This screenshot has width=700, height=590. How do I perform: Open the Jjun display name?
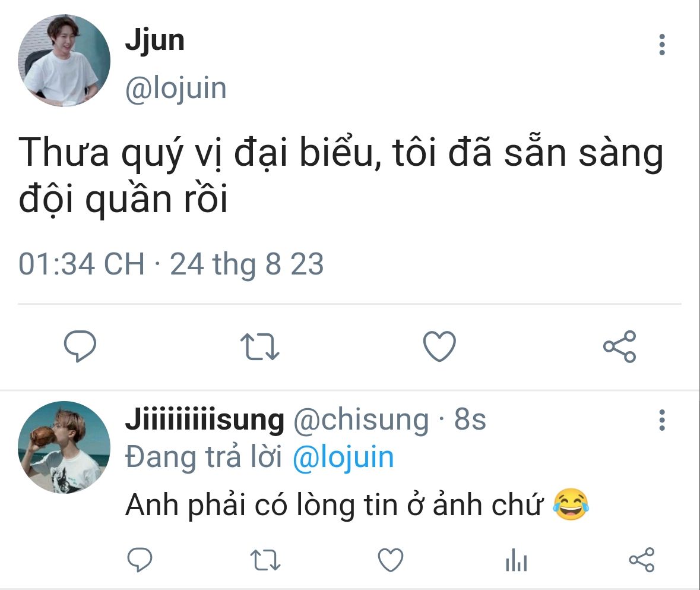(154, 40)
